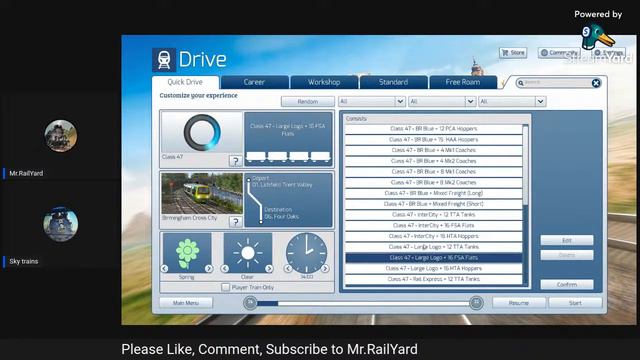This screenshot has width=640, height=360.
Task: Click the flat wagons consist preview icons
Action: click(x=288, y=157)
